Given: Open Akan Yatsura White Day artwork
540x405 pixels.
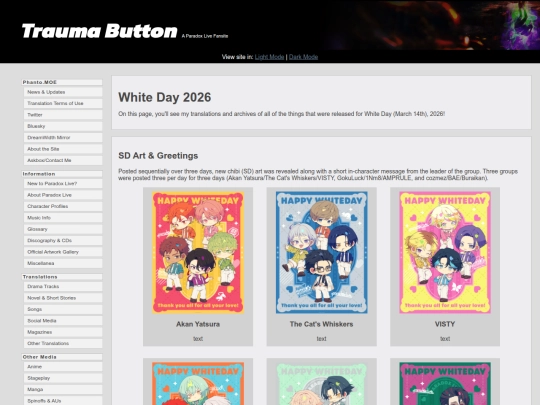Looking at the screenshot, I should click(198, 252).
